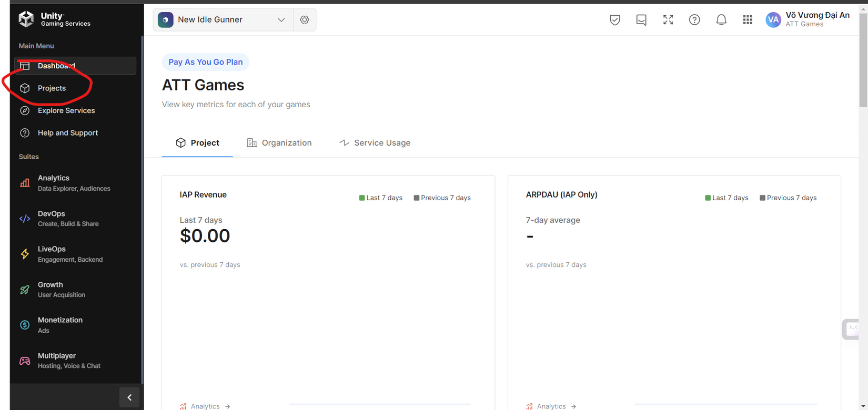
Task: Click the Monetization dollar icon
Action: (25, 325)
